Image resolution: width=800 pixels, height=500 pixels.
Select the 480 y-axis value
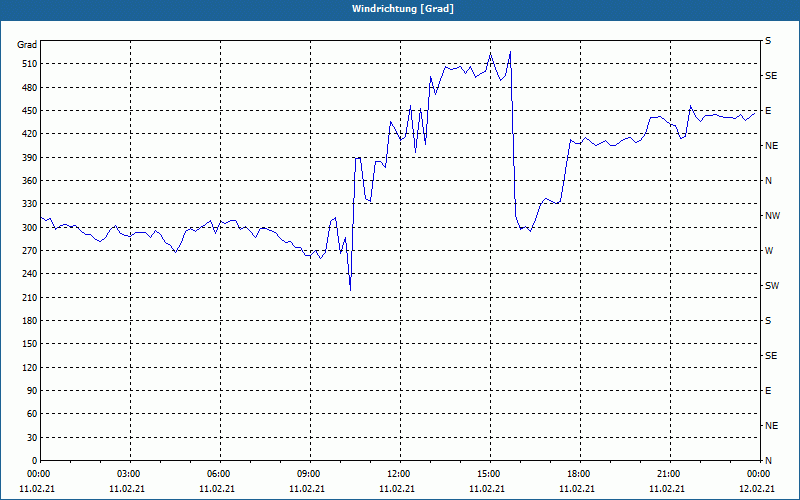(x=30, y=88)
